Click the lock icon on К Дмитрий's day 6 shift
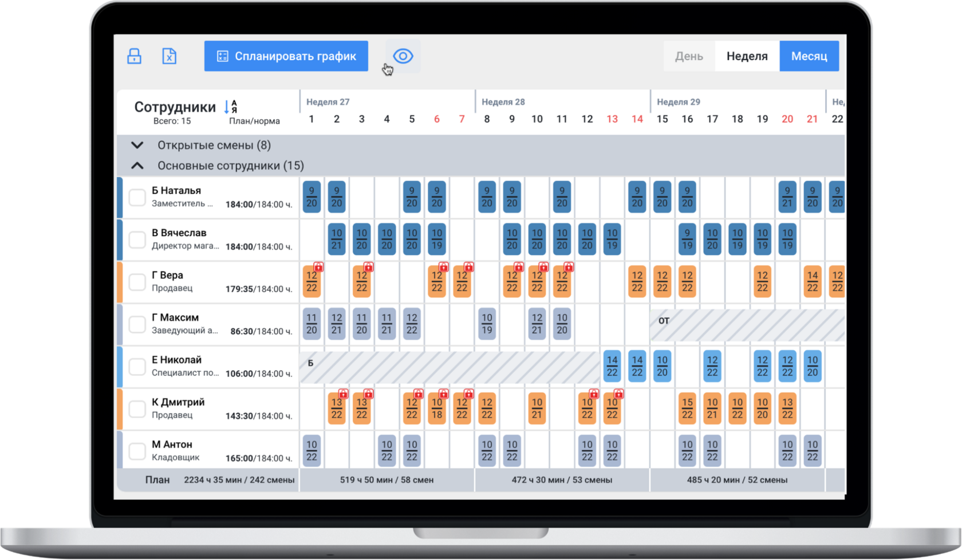Viewport: 962px width, 560px height. coord(443,394)
